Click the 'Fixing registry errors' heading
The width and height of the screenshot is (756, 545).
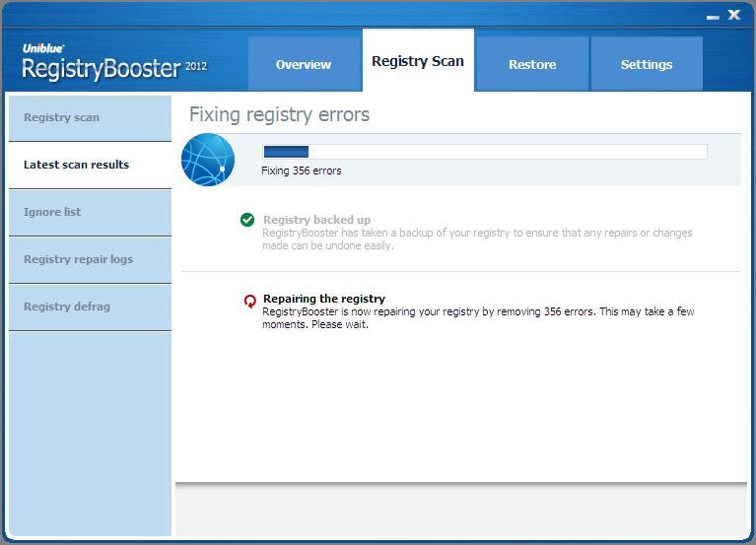tap(279, 114)
